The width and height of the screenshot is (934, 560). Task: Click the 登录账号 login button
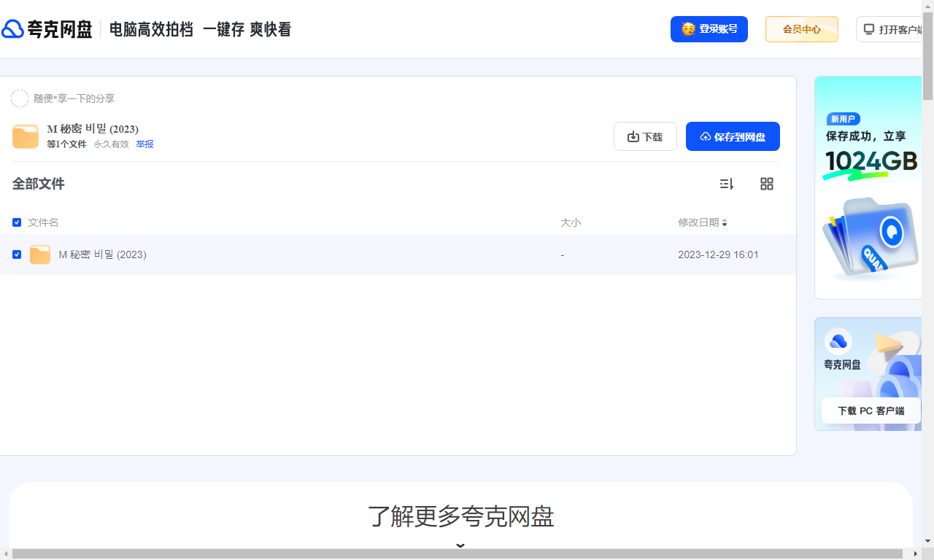[x=709, y=29]
